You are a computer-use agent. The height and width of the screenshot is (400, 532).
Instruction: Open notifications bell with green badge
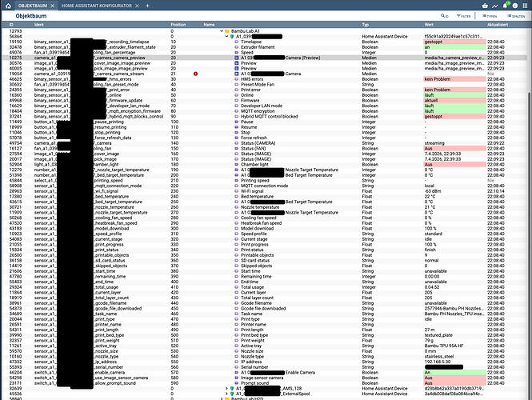coord(505,6)
